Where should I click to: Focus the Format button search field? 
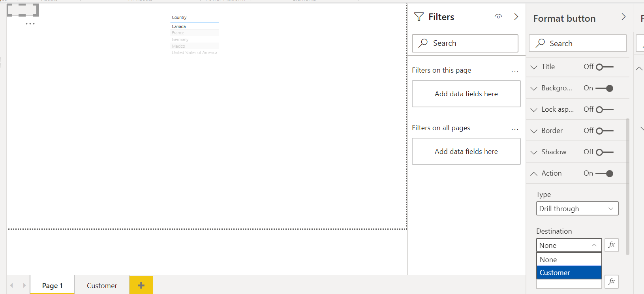[x=578, y=43]
